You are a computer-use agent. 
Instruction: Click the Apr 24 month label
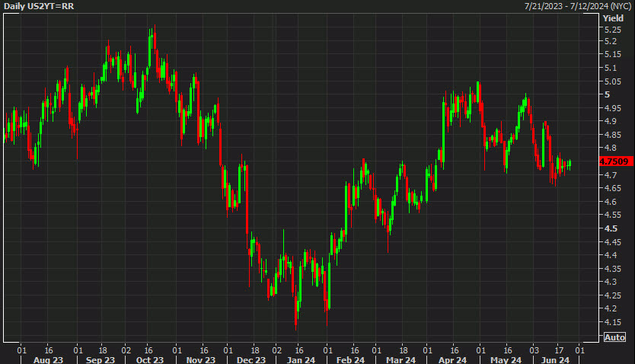452,359
